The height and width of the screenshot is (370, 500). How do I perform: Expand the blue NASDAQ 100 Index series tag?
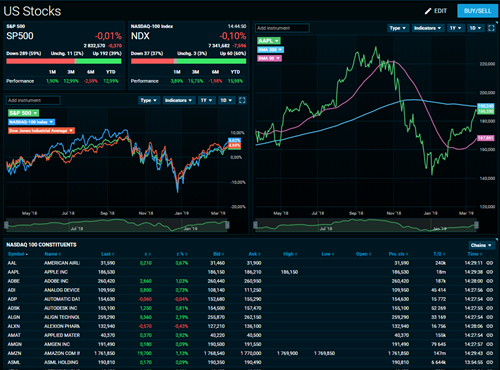32,122
